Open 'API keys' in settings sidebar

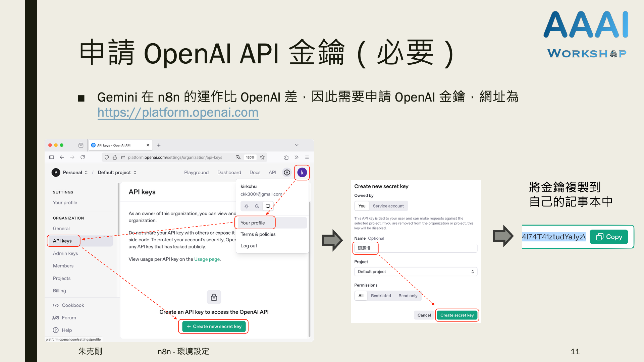(x=62, y=241)
